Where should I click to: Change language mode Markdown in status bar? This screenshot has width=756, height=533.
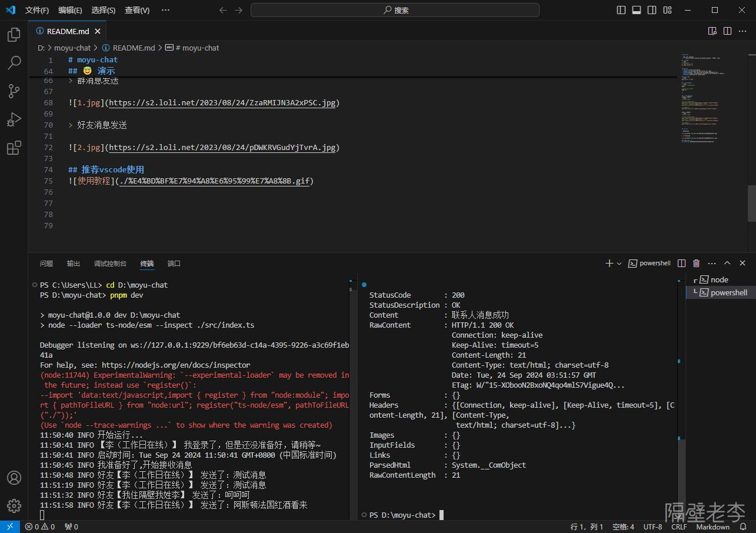point(712,527)
